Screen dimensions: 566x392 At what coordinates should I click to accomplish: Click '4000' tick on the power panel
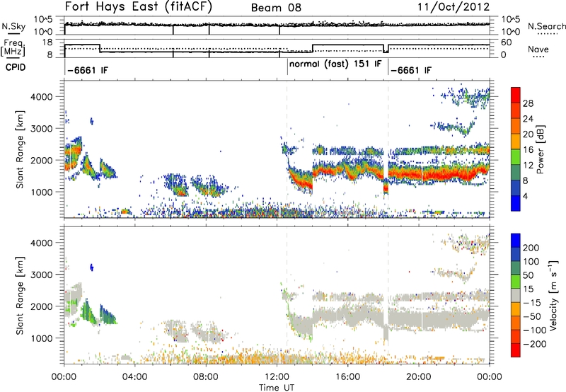42,97
